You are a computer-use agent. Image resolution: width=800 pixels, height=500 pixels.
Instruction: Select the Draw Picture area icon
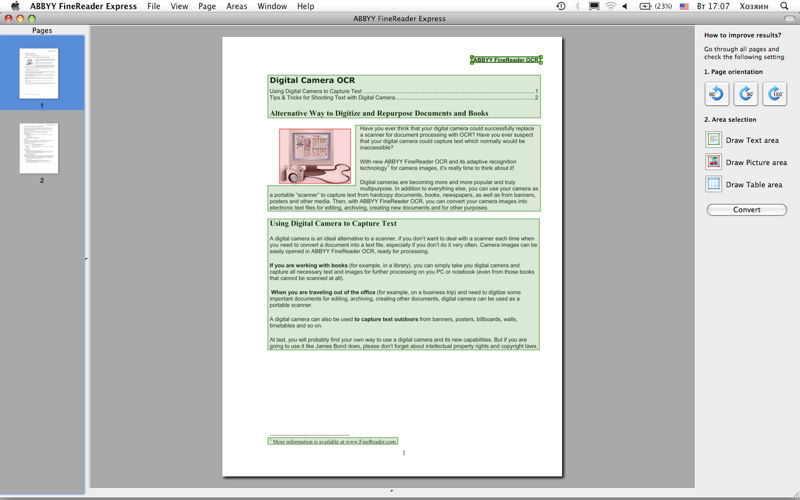(713, 162)
